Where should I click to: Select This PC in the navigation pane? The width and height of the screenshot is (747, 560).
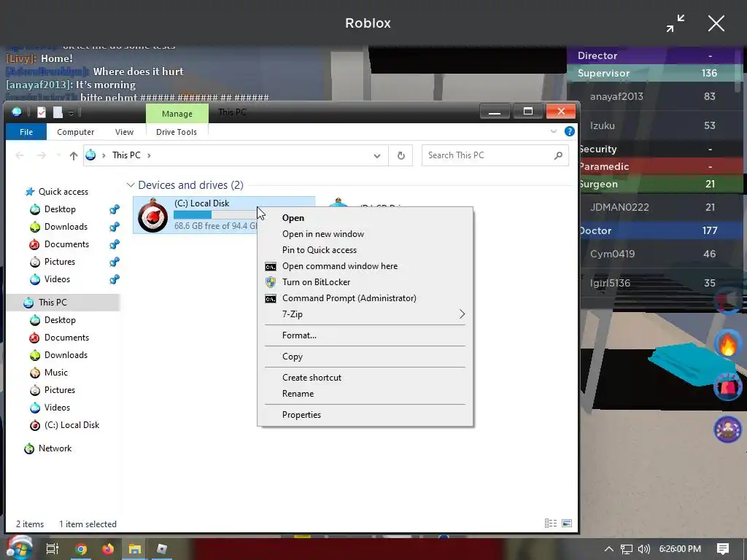(x=63, y=303)
